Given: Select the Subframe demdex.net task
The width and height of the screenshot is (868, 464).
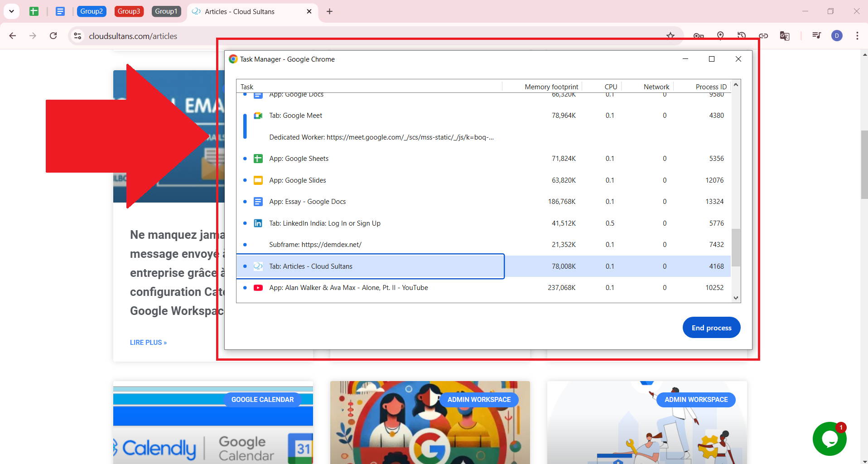Looking at the screenshot, I should coord(483,245).
